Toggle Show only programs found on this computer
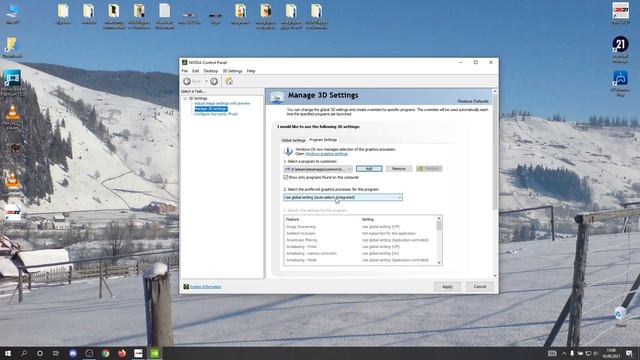640x360 pixels. [x=286, y=178]
